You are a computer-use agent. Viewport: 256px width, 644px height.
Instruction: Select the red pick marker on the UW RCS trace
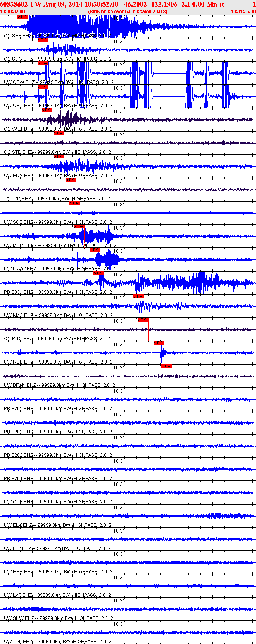pos(159,343)
